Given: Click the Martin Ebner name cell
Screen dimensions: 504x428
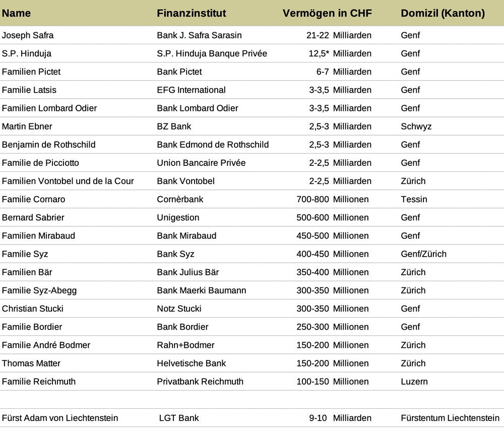Looking at the screenshot, I should [27, 127].
